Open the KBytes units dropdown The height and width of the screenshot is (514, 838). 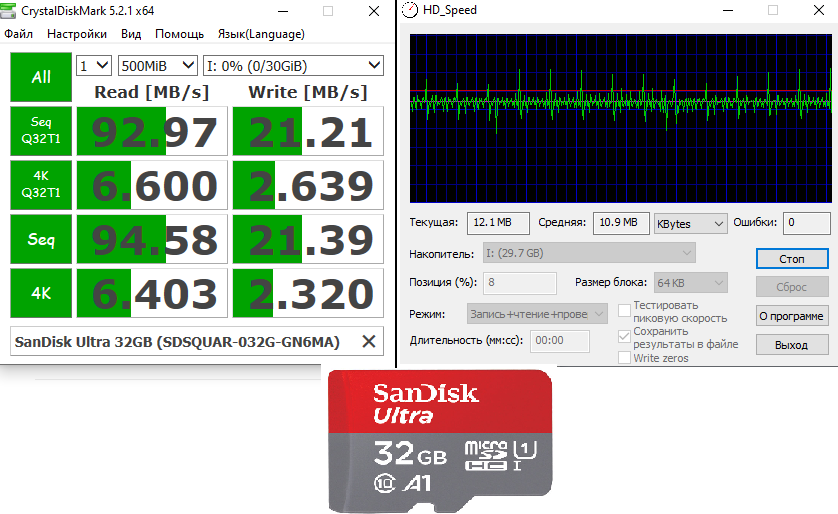tap(690, 223)
